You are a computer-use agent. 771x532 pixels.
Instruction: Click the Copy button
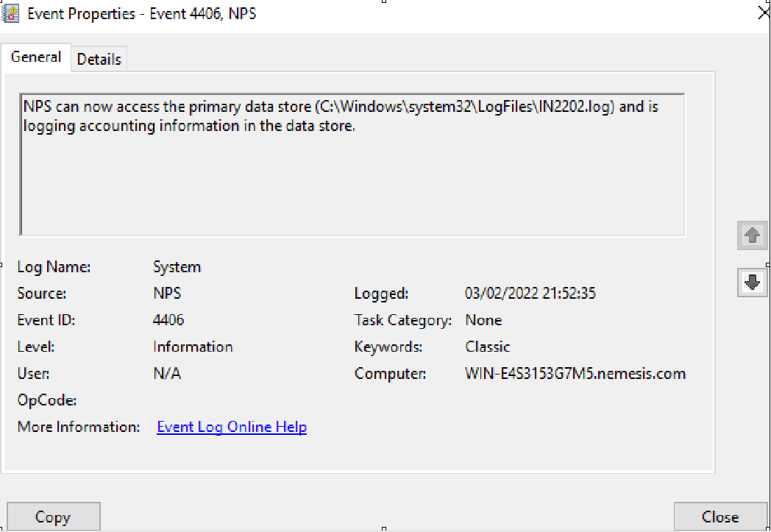53,516
